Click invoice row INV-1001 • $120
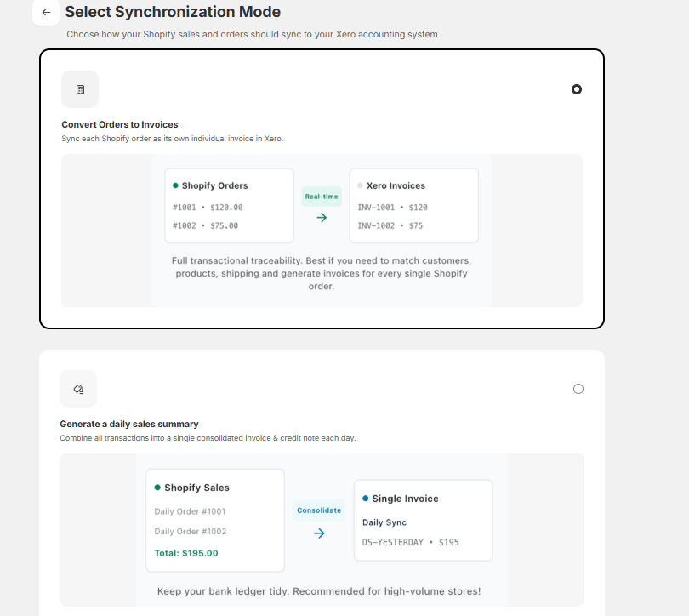Image resolution: width=689 pixels, height=616 pixels. point(392,208)
